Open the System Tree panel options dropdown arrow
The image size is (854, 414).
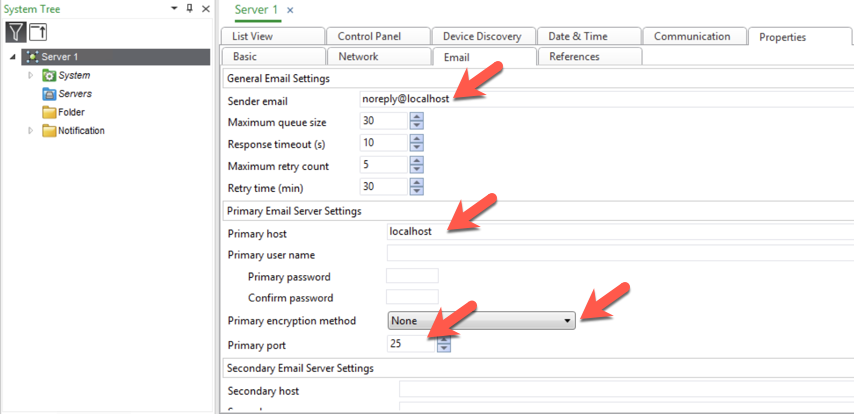[x=174, y=9]
